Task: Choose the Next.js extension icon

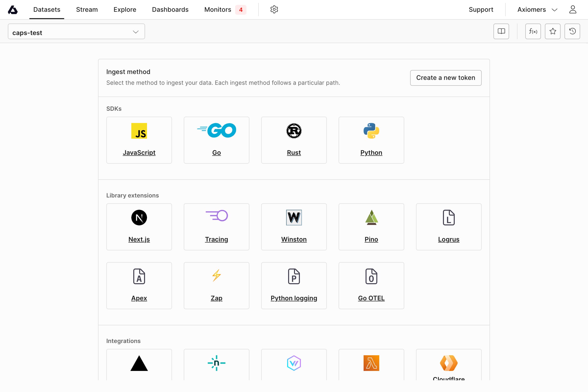Action: [x=139, y=218]
